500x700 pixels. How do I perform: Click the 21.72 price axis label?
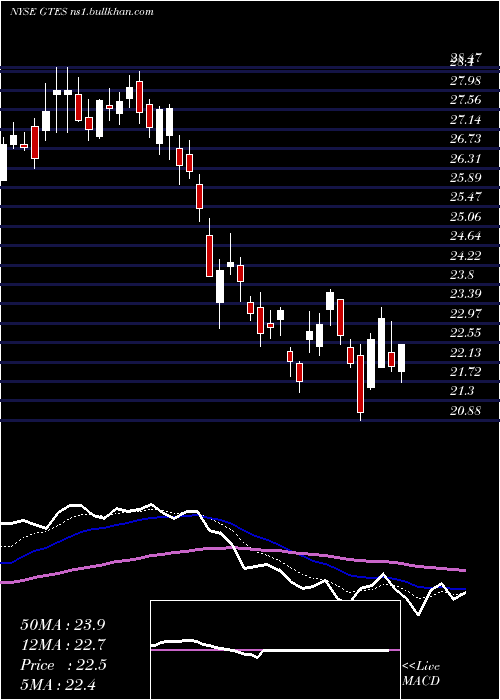click(x=466, y=372)
